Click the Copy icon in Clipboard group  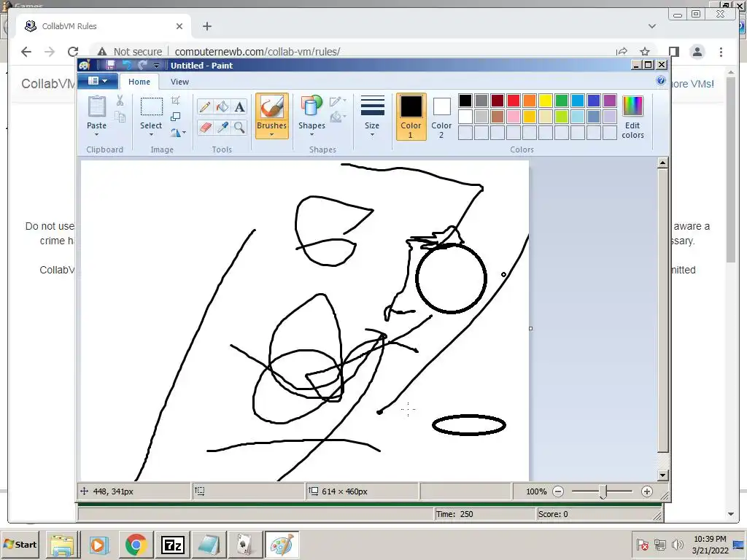pos(120,117)
